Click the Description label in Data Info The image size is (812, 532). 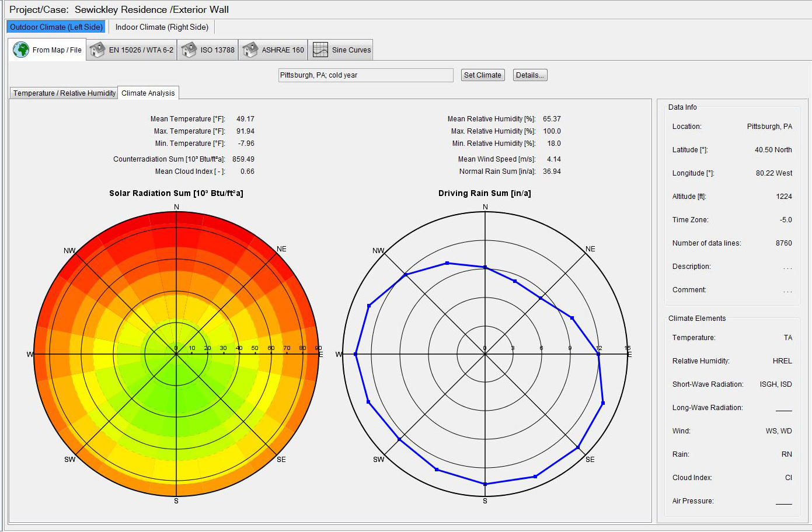pyautogui.click(x=691, y=267)
